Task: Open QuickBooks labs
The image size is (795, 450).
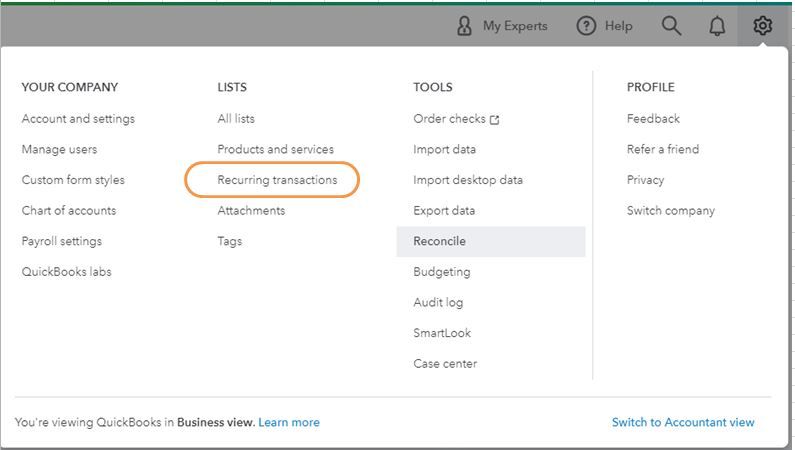Action: pyautogui.click(x=66, y=272)
